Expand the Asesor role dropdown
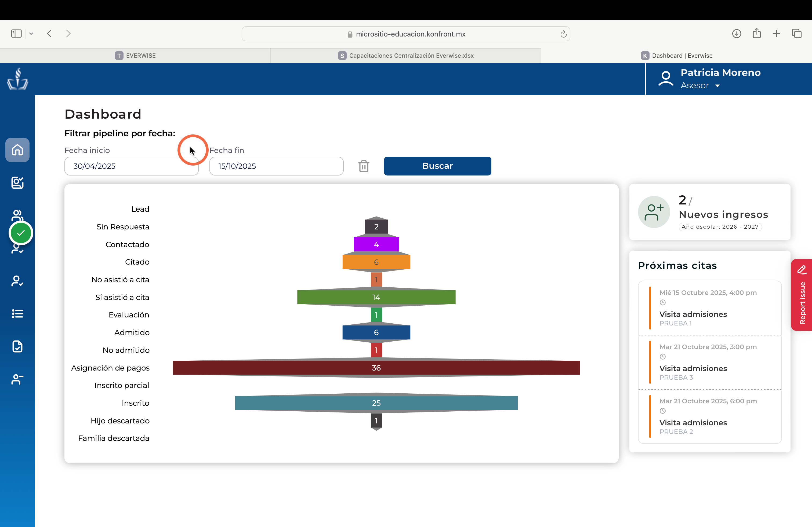812x527 pixels. click(x=717, y=86)
